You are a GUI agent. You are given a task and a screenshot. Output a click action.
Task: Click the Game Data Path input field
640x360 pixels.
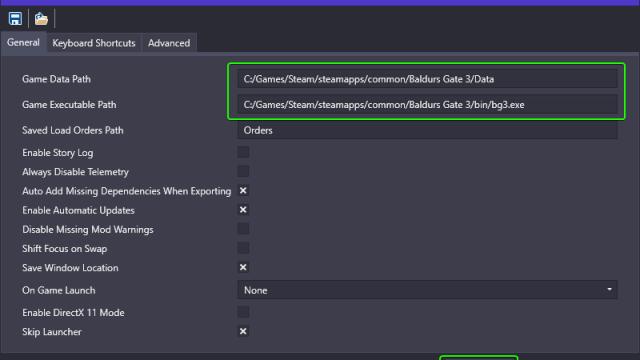[x=427, y=79]
